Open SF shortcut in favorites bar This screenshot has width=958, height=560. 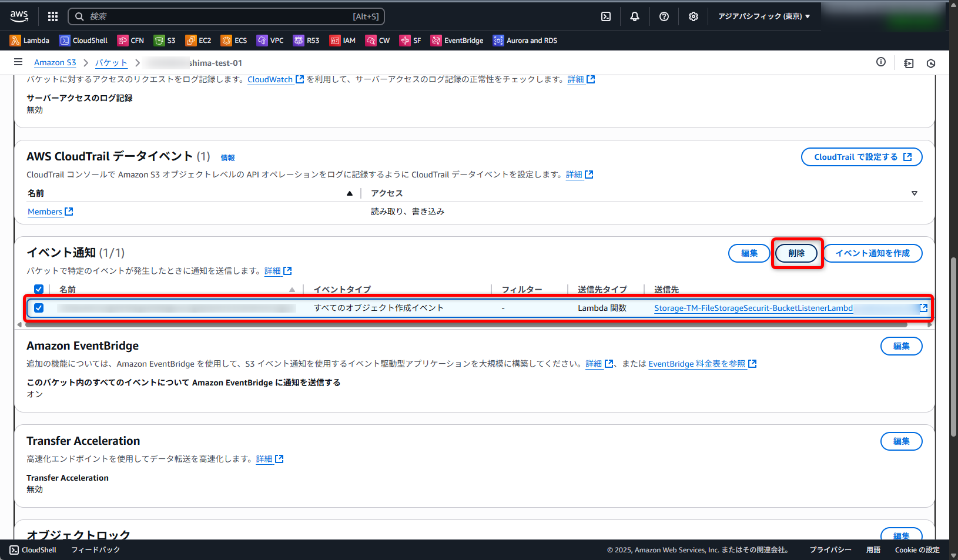[x=410, y=41]
